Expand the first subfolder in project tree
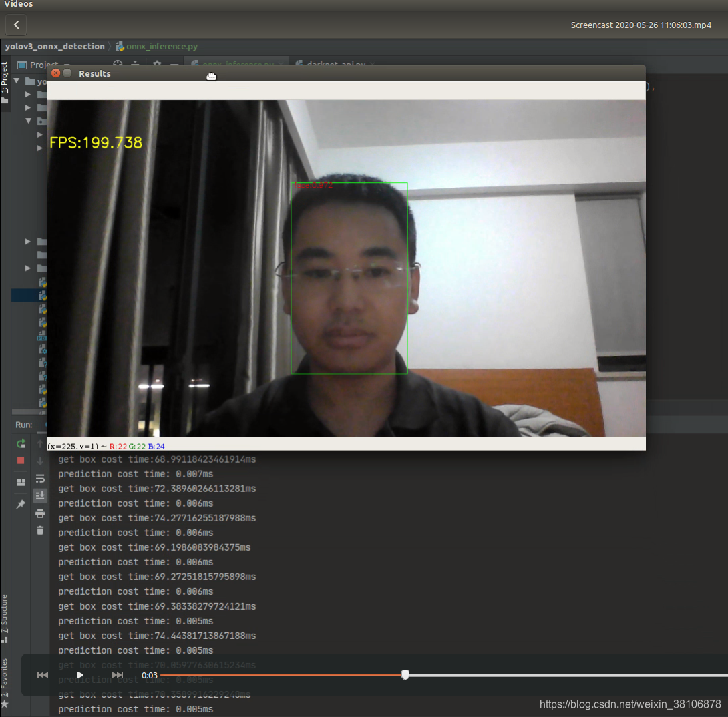The height and width of the screenshot is (717, 728). tap(28, 94)
